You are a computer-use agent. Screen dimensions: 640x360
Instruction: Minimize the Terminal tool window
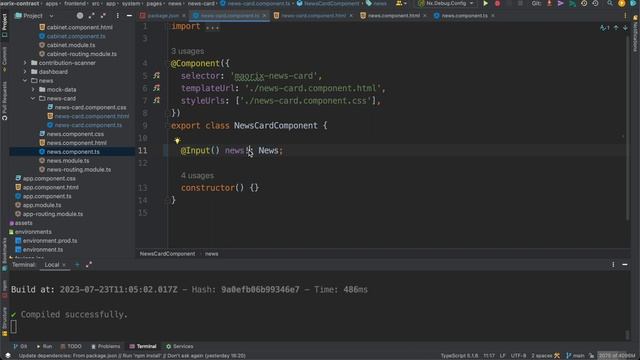tap(625, 264)
